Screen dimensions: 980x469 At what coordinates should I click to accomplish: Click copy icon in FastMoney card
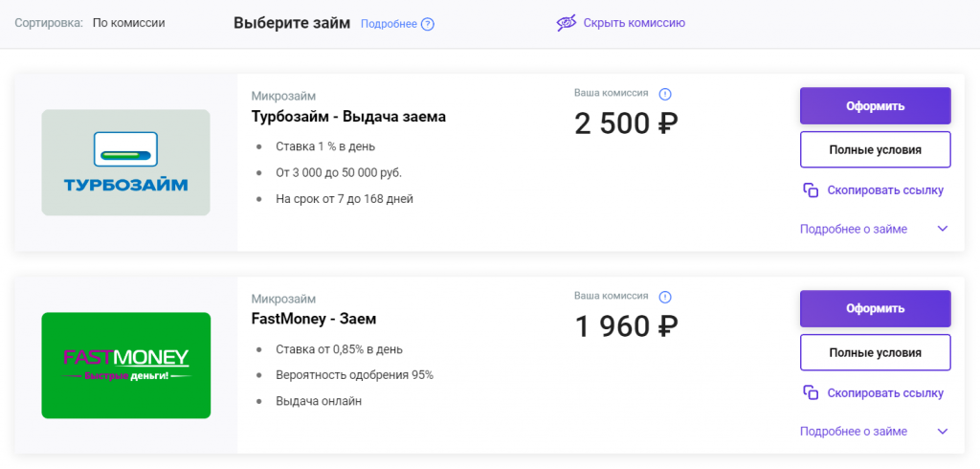811,392
